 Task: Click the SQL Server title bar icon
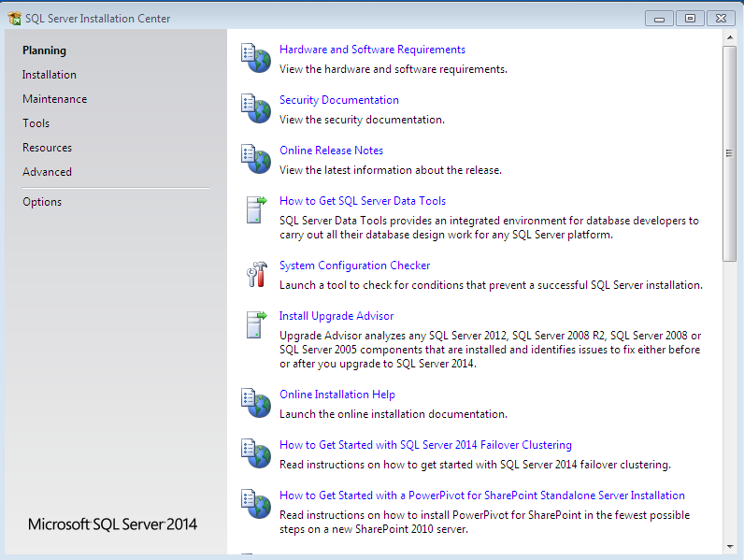click(x=14, y=18)
